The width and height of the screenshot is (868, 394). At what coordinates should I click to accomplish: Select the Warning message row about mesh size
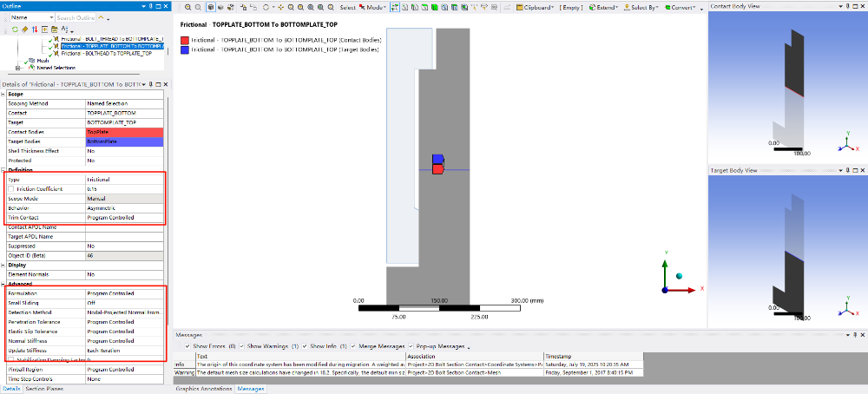click(409, 372)
